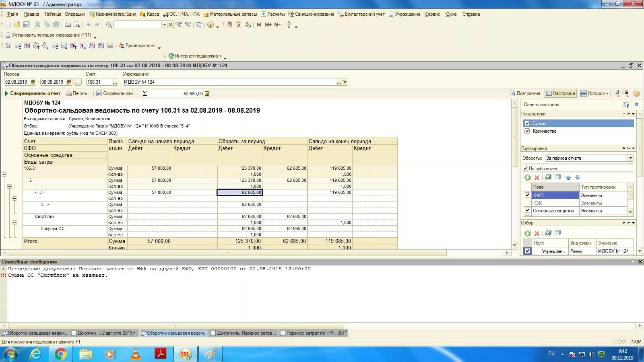Uncheck the По субсчетам checkbox
This screenshot has width=644, height=362.
point(525,169)
